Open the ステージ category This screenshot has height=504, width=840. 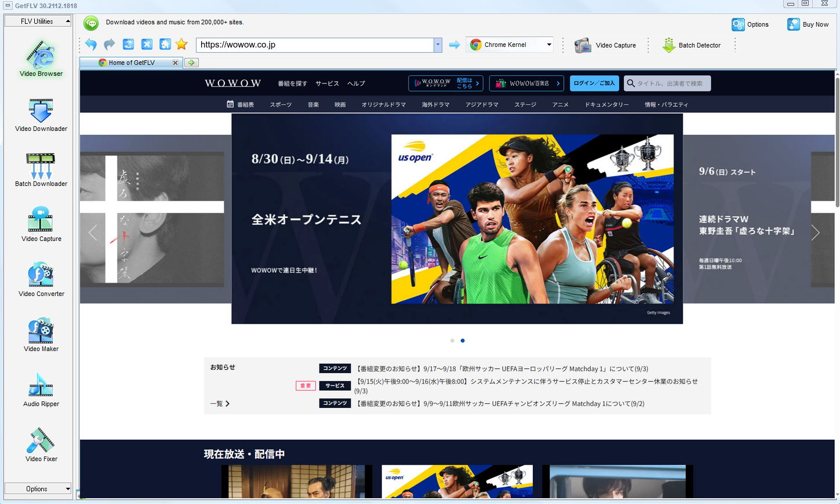pyautogui.click(x=525, y=105)
